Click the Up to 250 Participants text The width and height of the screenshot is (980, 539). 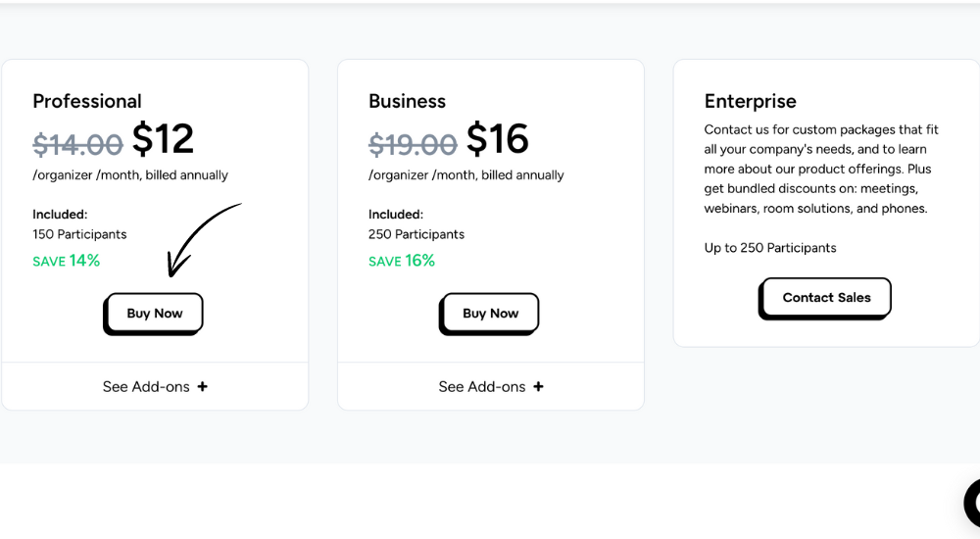[770, 248]
